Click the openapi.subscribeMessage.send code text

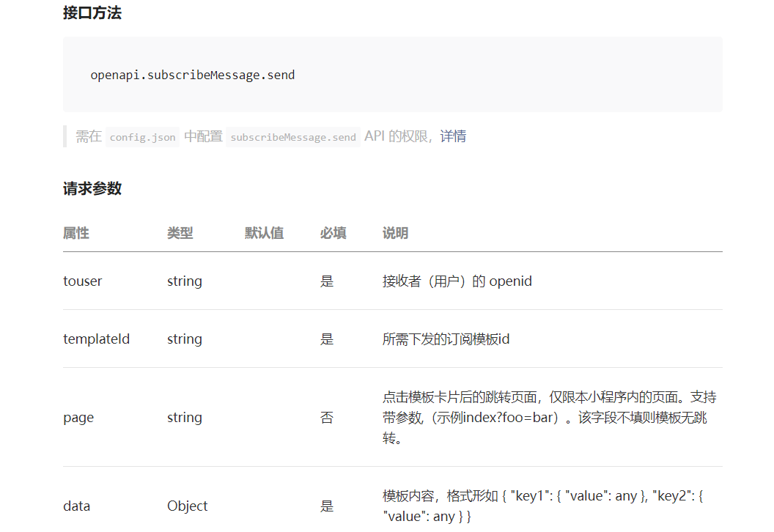193,75
